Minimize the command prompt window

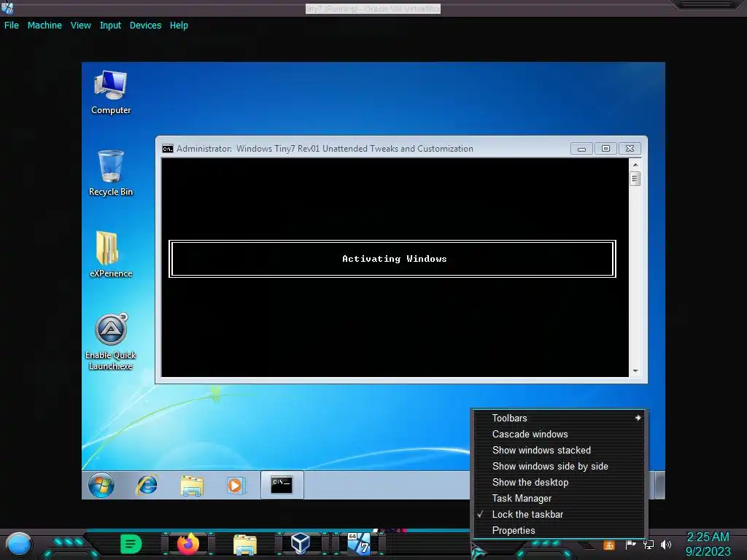581,149
